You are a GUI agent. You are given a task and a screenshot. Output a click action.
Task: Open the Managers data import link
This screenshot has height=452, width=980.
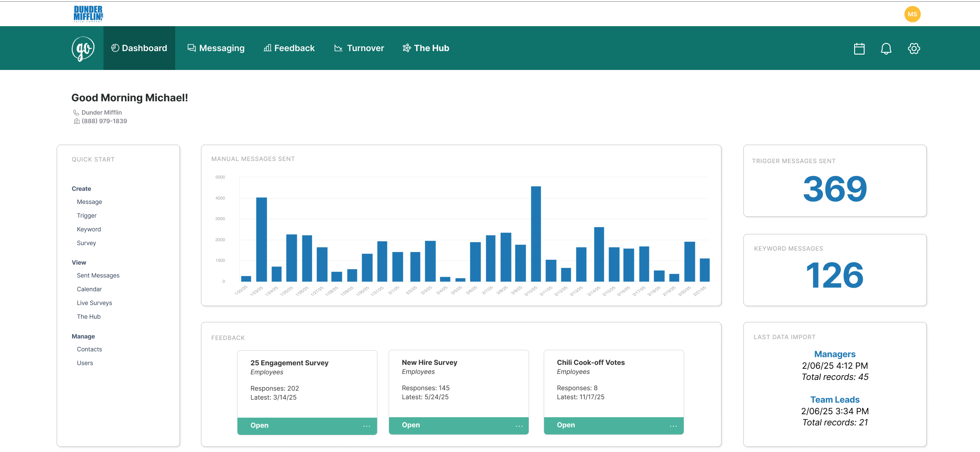pos(834,354)
